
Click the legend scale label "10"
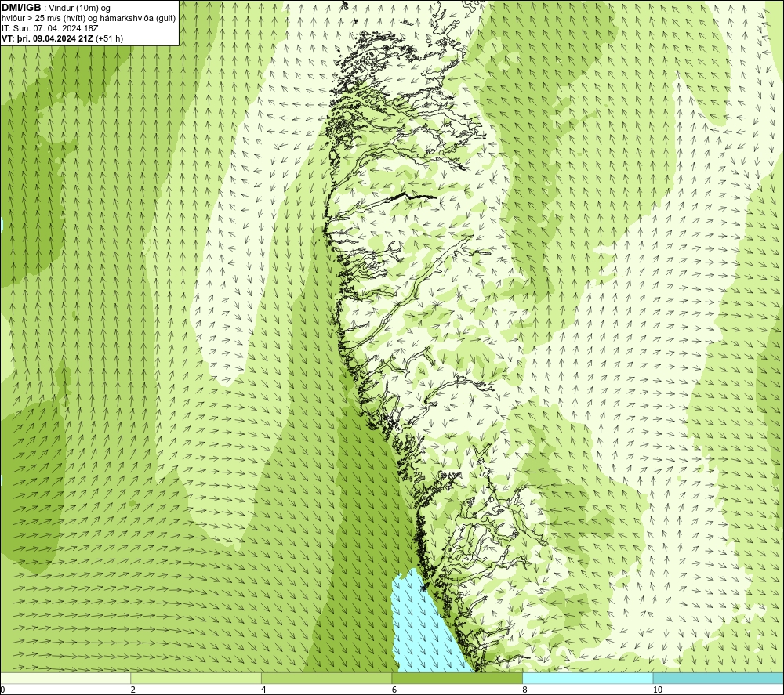pos(658,690)
